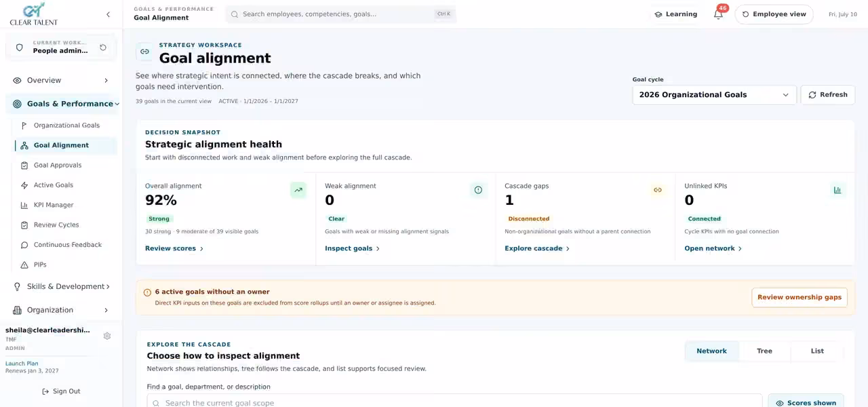Click the Skills & Development lightbulb icon
The image size is (868, 407).
[18, 287]
